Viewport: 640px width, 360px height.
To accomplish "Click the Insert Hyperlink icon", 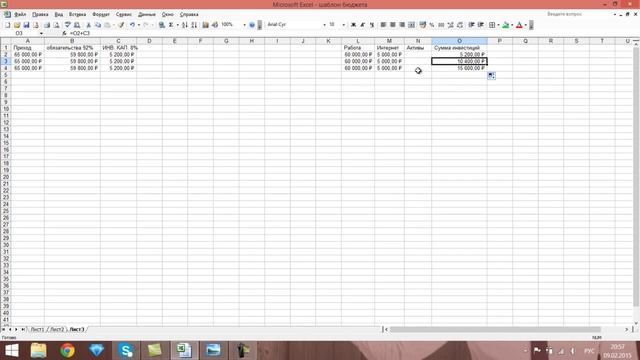I will (x=162, y=25).
